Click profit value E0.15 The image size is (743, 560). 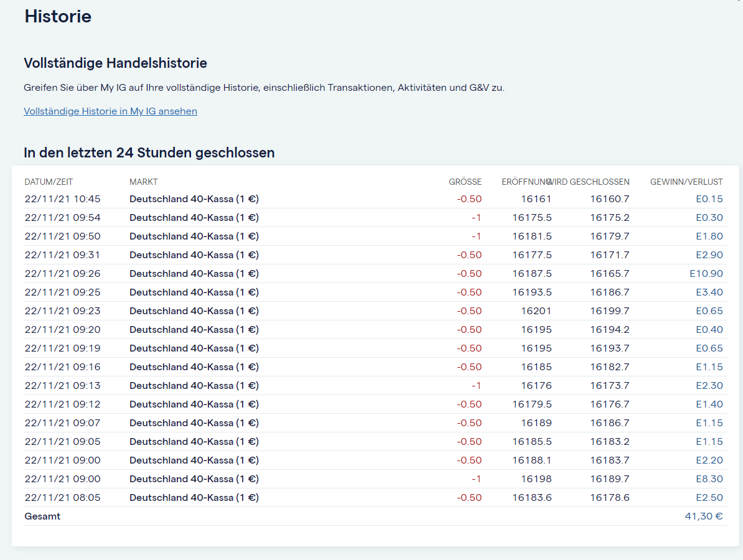pos(709,199)
